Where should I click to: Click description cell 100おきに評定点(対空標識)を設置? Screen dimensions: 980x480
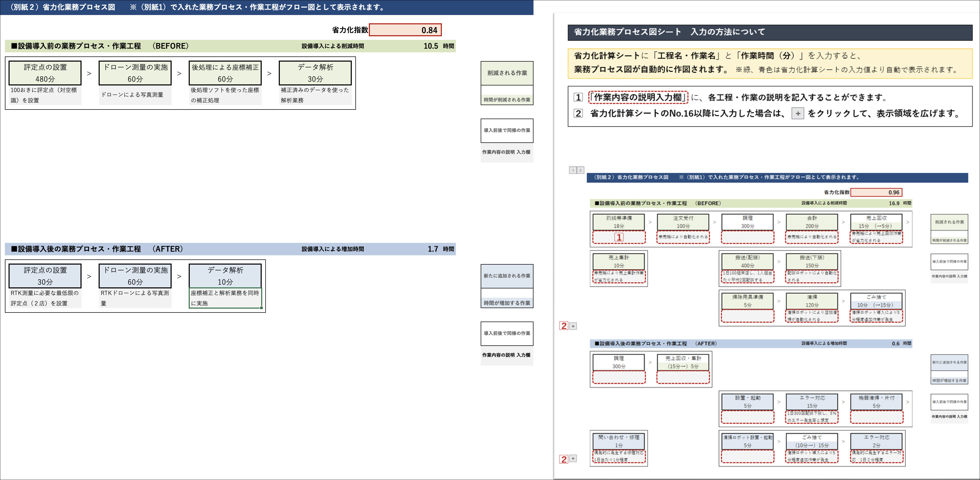(45, 95)
